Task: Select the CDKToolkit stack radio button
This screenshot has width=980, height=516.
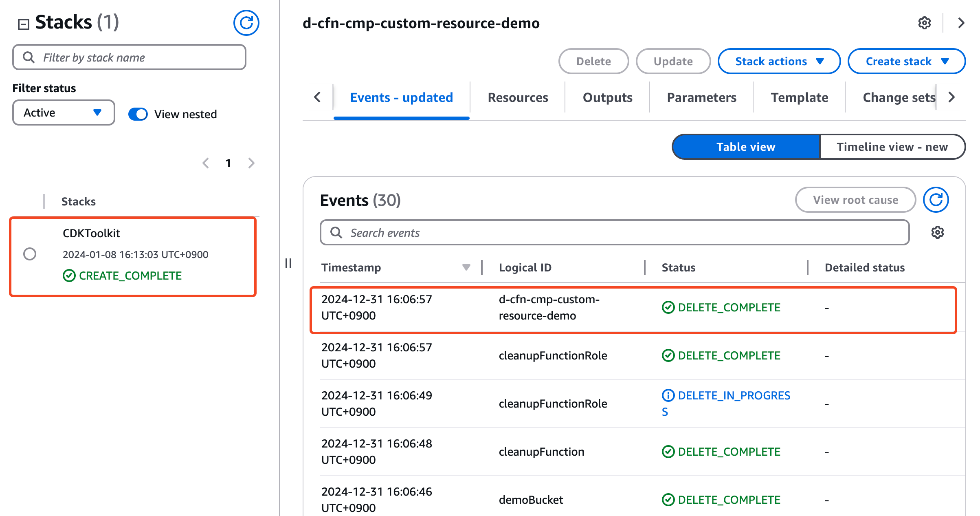Action: [x=30, y=254]
